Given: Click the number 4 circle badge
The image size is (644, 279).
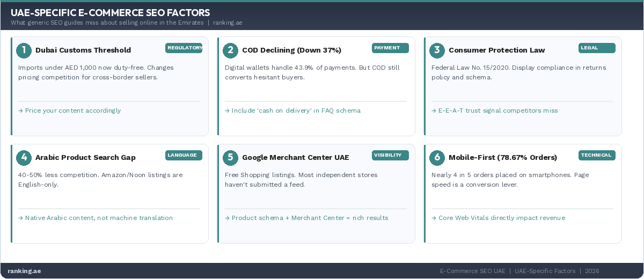Looking at the screenshot, I should 24,158.
